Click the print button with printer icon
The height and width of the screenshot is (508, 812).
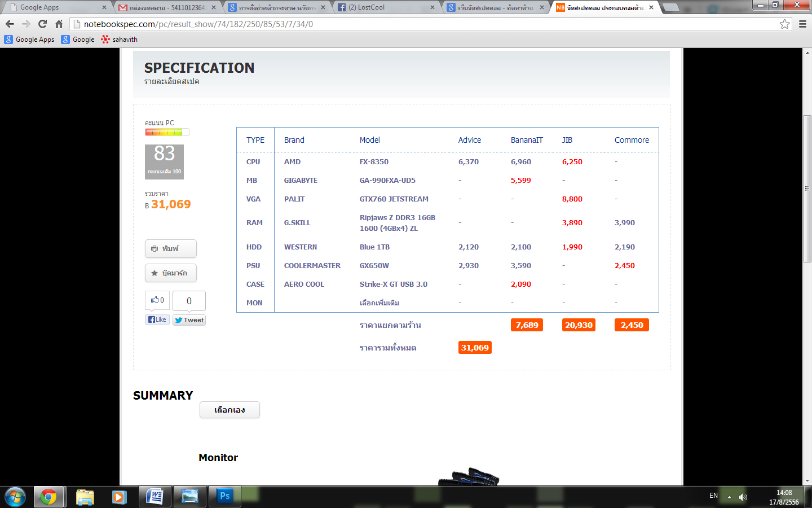pyautogui.click(x=171, y=248)
